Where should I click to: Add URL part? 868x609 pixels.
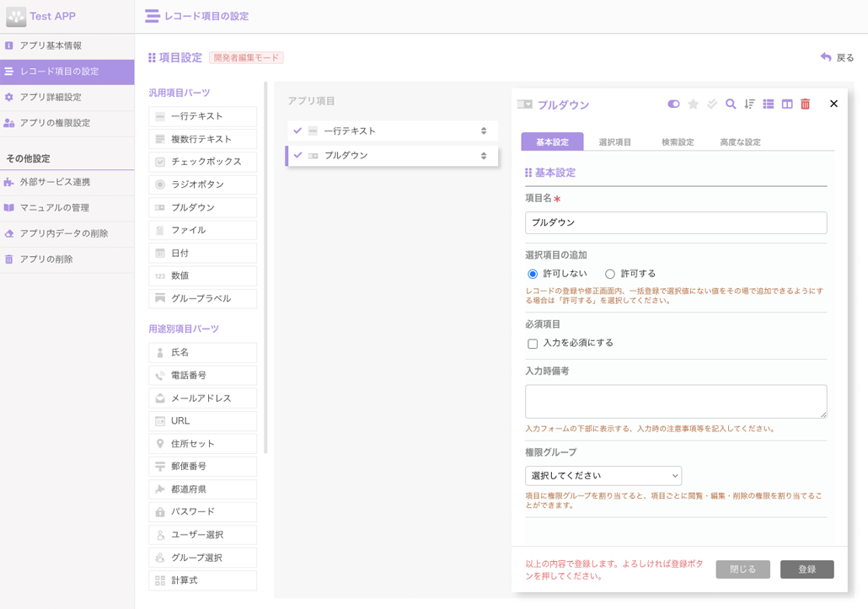202,421
